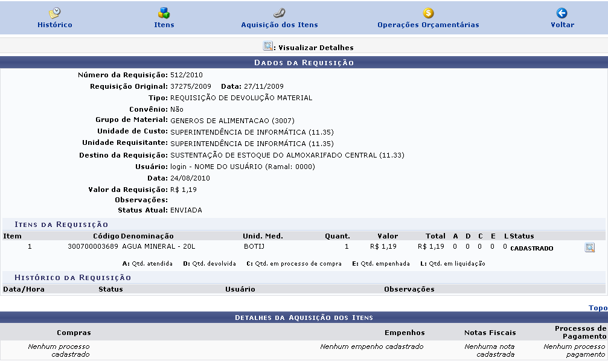This screenshot has height=364, width=608.
Task: Jump to top with the Topo link
Action: pos(598,308)
